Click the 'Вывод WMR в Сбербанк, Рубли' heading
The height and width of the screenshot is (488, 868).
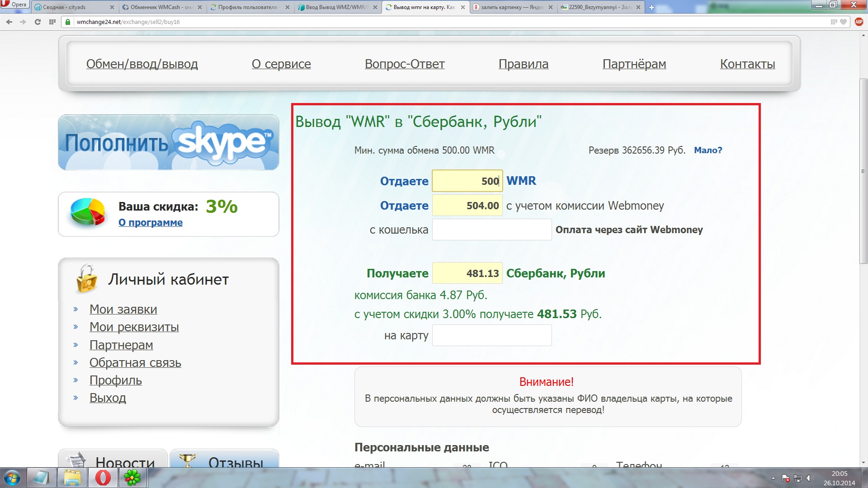click(418, 122)
